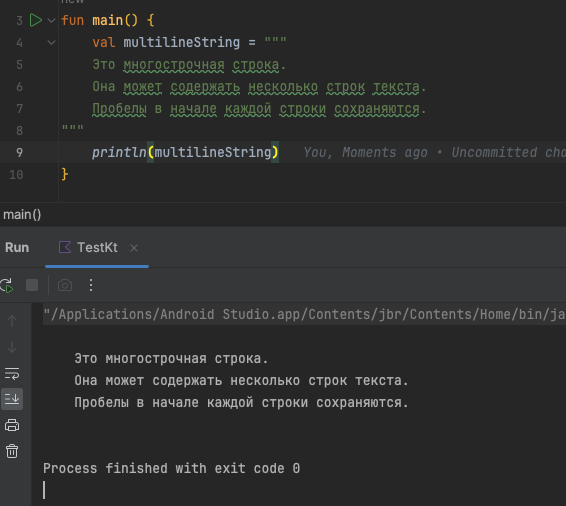566x506 pixels.
Task: Click the closing triple quotes on line 8
Action: tap(73, 128)
